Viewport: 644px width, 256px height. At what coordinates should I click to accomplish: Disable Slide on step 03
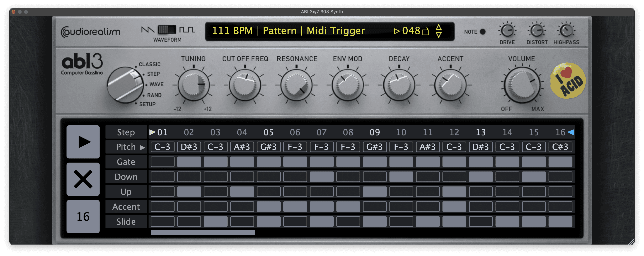click(216, 222)
